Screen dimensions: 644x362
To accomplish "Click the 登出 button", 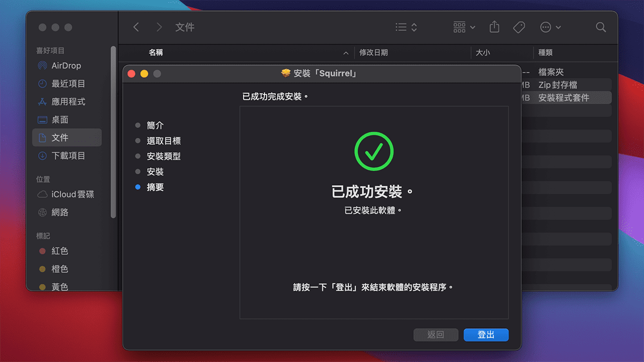I will click(486, 334).
